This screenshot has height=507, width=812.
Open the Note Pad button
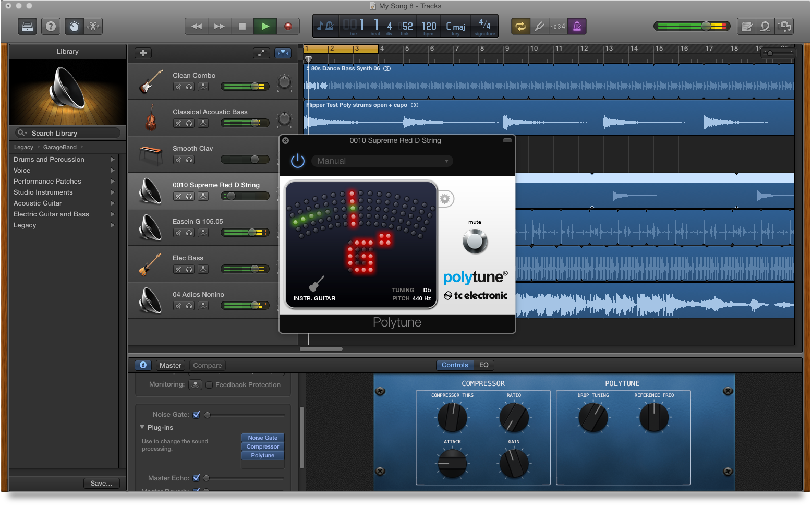click(747, 26)
